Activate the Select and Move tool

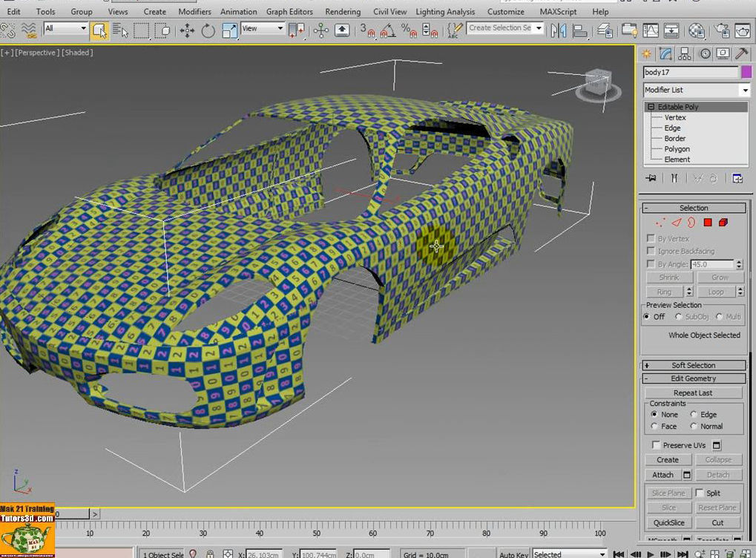[x=187, y=30]
